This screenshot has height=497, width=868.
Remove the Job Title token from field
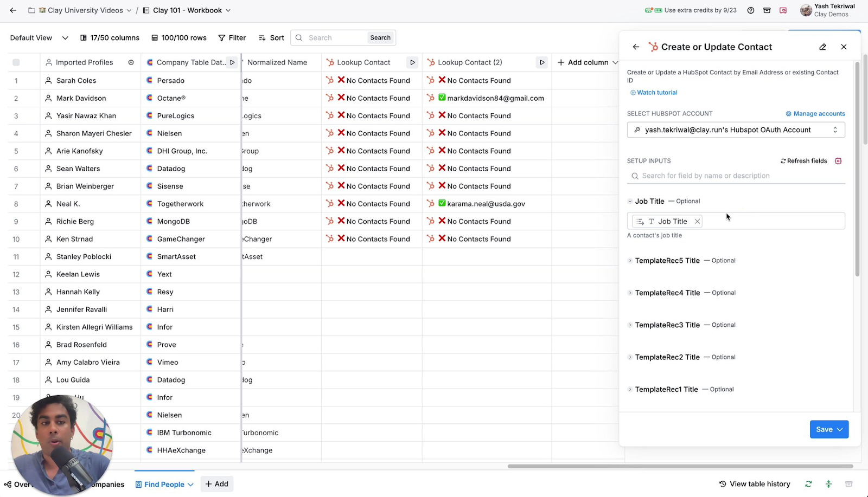[x=697, y=221]
